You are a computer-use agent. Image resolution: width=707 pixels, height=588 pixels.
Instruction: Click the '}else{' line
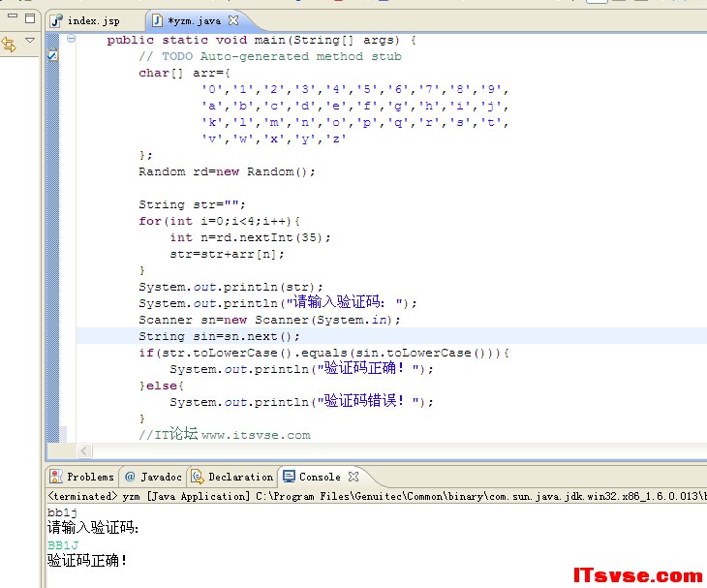point(161,386)
